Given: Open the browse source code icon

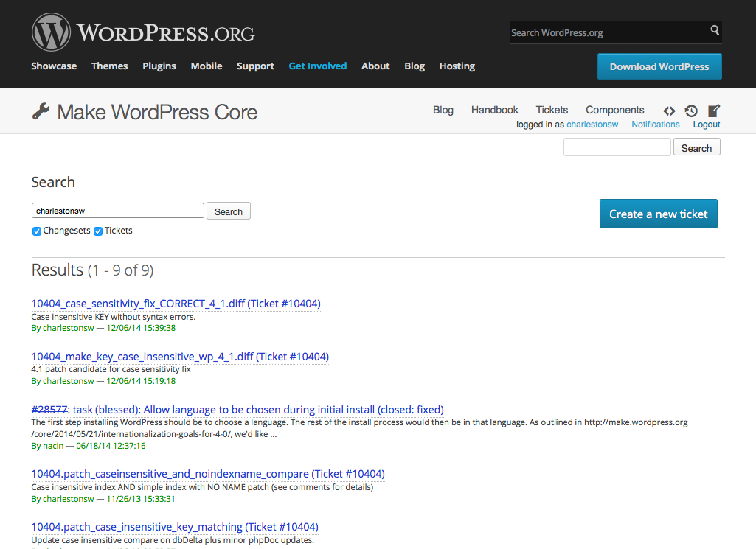Looking at the screenshot, I should 669,111.
